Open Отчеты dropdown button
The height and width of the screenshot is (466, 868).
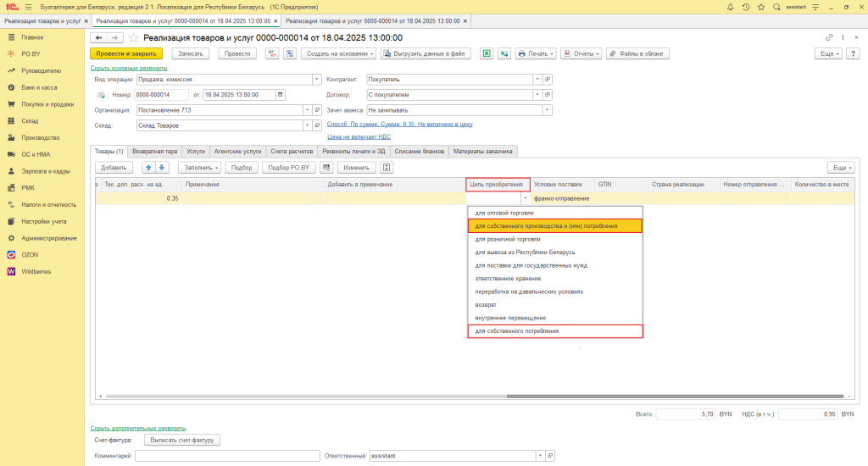(x=581, y=53)
